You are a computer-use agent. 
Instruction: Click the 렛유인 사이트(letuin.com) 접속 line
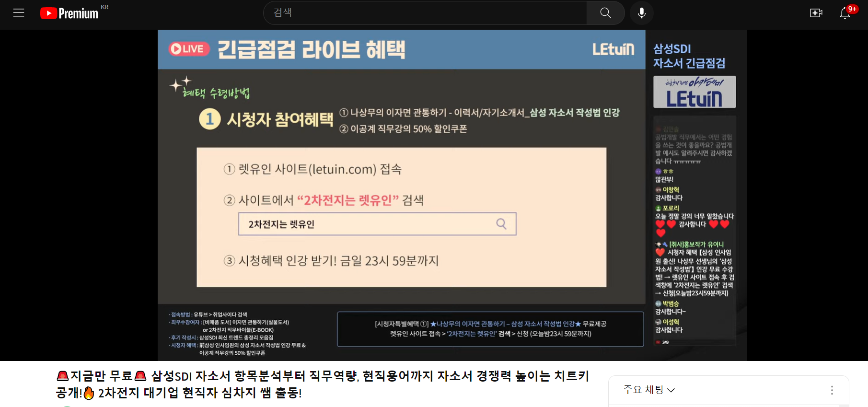312,169
